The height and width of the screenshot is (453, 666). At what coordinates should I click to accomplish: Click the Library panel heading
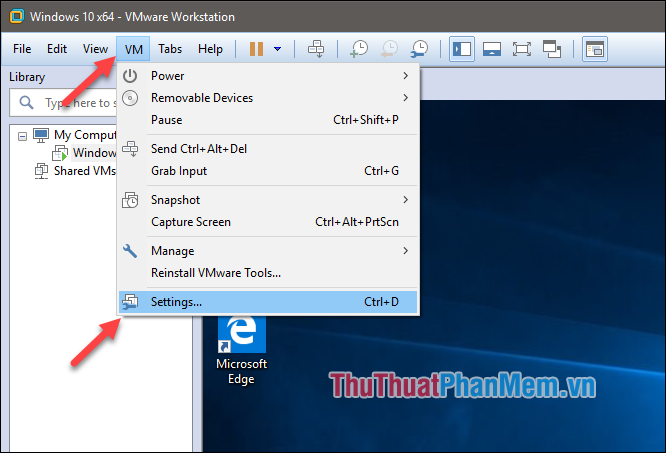coord(27,77)
